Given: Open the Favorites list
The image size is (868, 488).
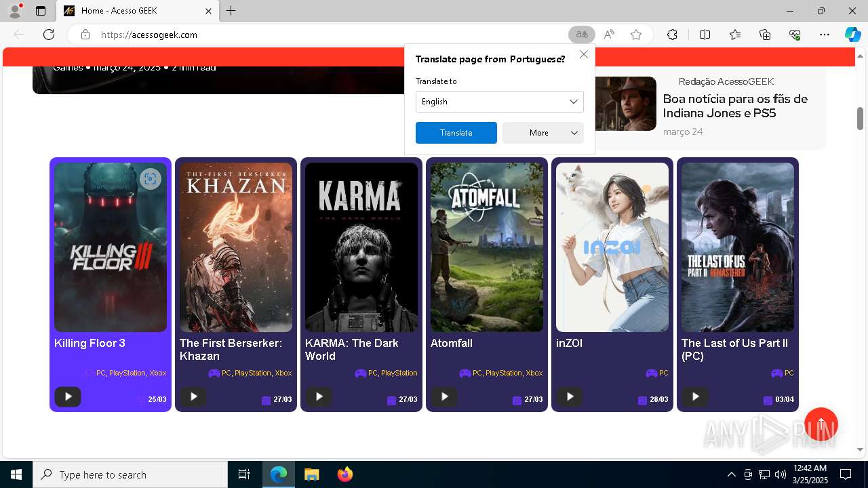Looking at the screenshot, I should (735, 35).
